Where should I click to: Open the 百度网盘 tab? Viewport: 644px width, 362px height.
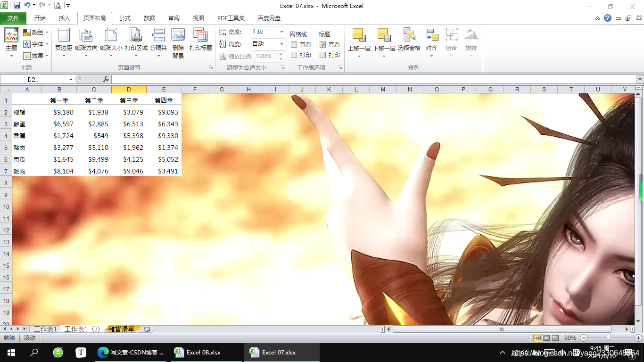pos(269,18)
